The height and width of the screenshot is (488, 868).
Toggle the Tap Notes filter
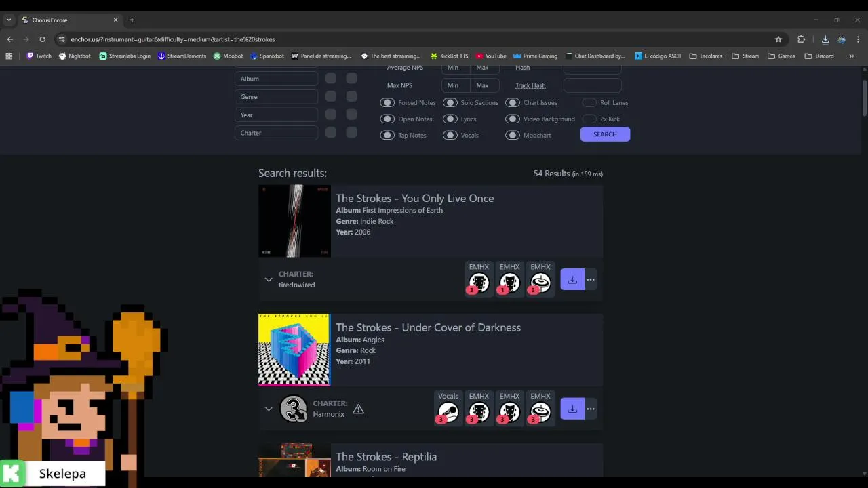pyautogui.click(x=387, y=135)
